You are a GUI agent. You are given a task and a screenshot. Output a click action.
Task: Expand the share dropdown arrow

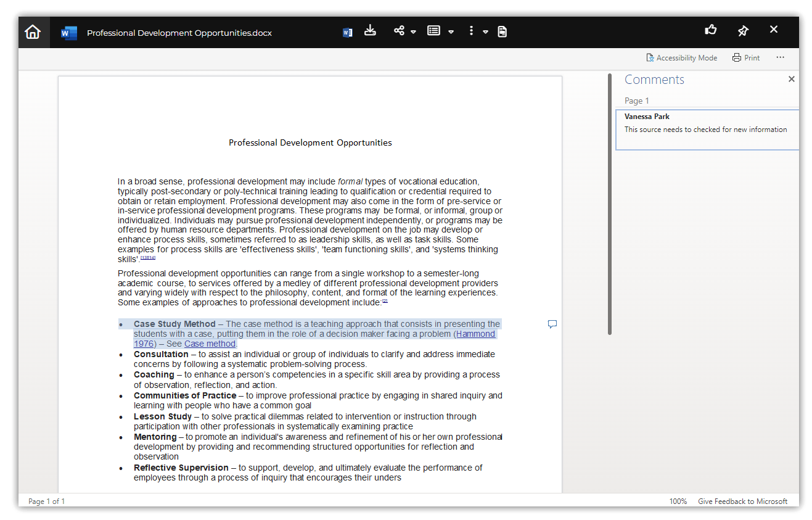click(413, 32)
